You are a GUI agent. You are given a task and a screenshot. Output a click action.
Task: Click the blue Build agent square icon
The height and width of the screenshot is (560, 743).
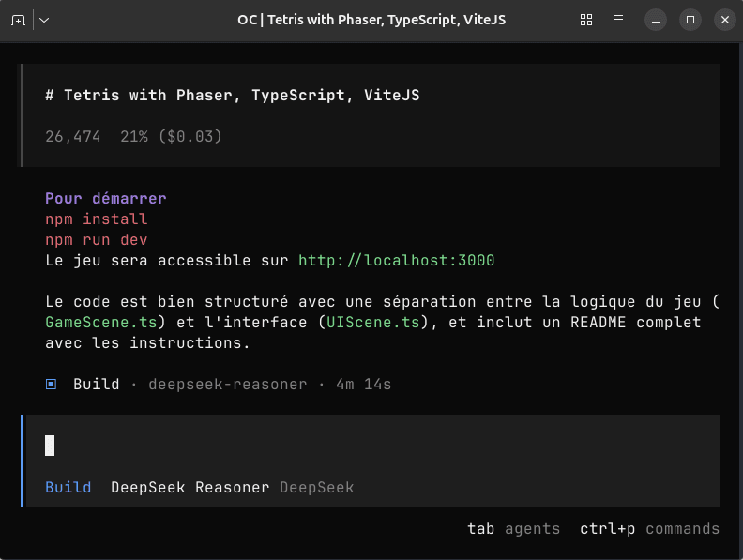pyautogui.click(x=52, y=384)
